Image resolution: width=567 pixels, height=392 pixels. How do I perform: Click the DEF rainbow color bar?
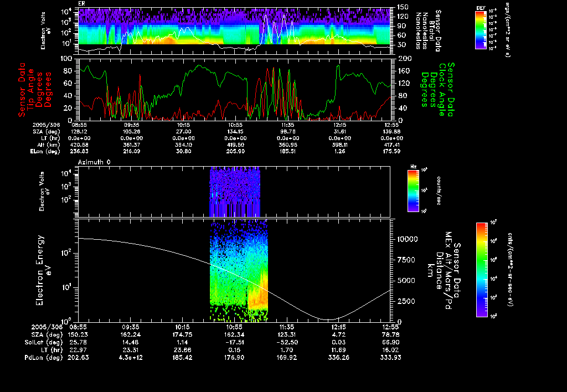(481, 30)
